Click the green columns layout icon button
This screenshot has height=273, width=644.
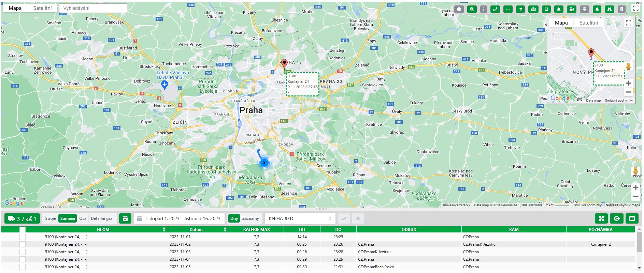(632, 218)
